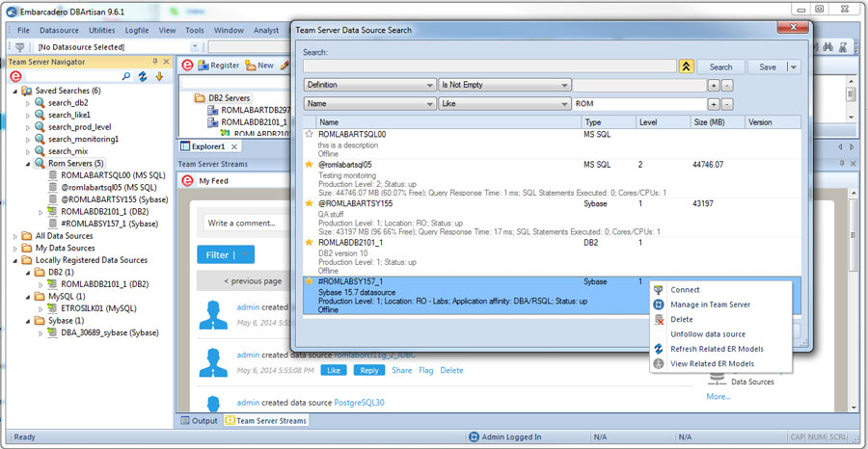Screen dimensions: 868x449
Task: Click the Size (MB) column header
Action: [717, 122]
